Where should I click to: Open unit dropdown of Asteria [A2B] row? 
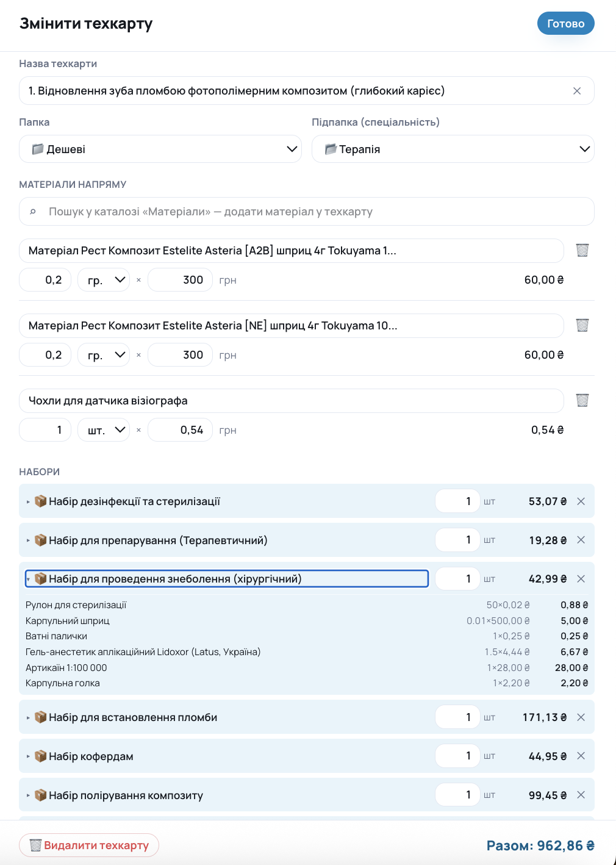click(x=104, y=280)
